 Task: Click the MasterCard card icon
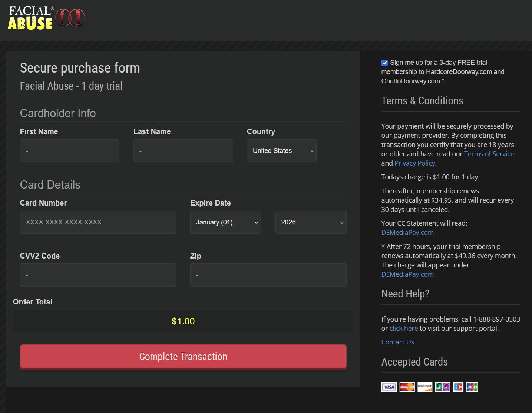point(407,387)
